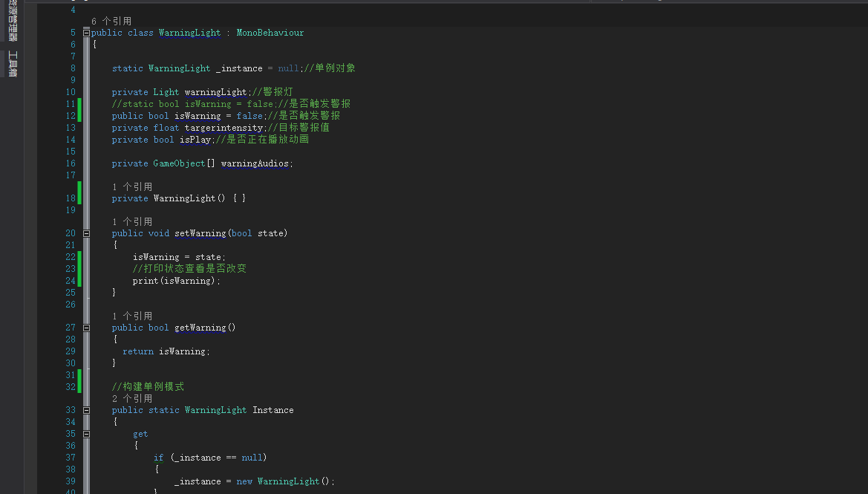
Task: Click the targerintensity field name
Action: [223, 128]
